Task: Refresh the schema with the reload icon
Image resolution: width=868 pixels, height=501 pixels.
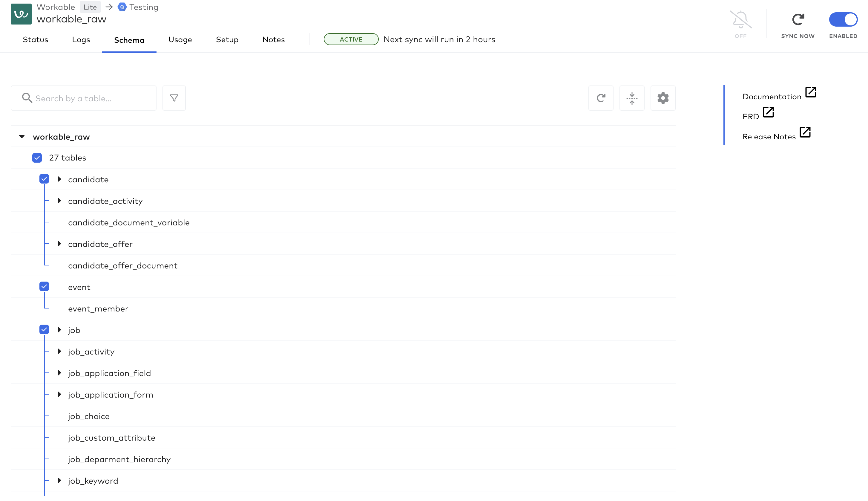Action: click(x=601, y=98)
